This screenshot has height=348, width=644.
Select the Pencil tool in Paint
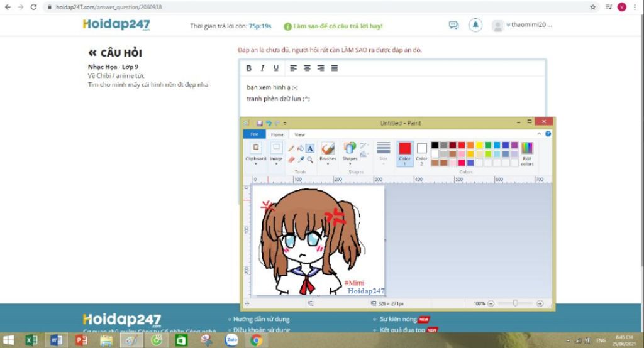point(291,148)
